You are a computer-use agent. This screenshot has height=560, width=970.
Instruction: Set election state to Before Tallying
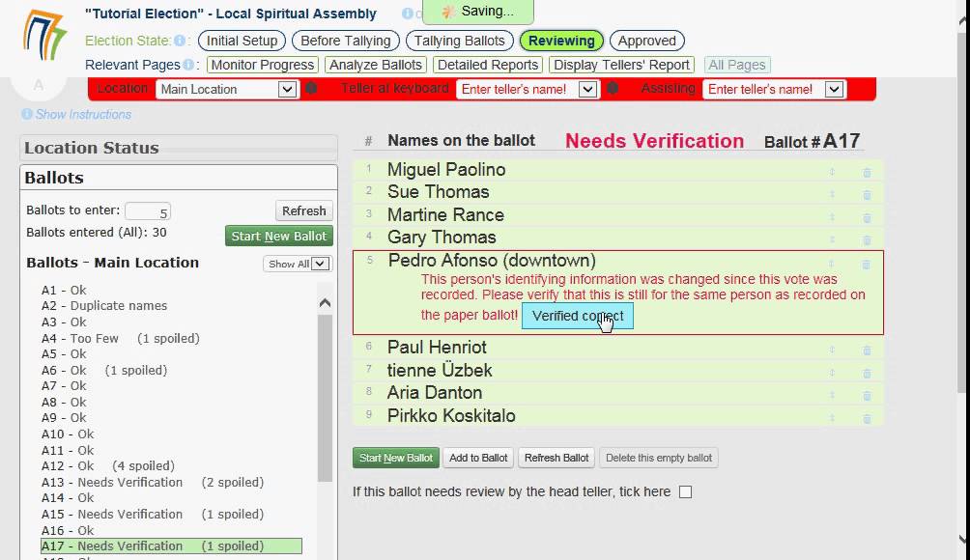345,41
